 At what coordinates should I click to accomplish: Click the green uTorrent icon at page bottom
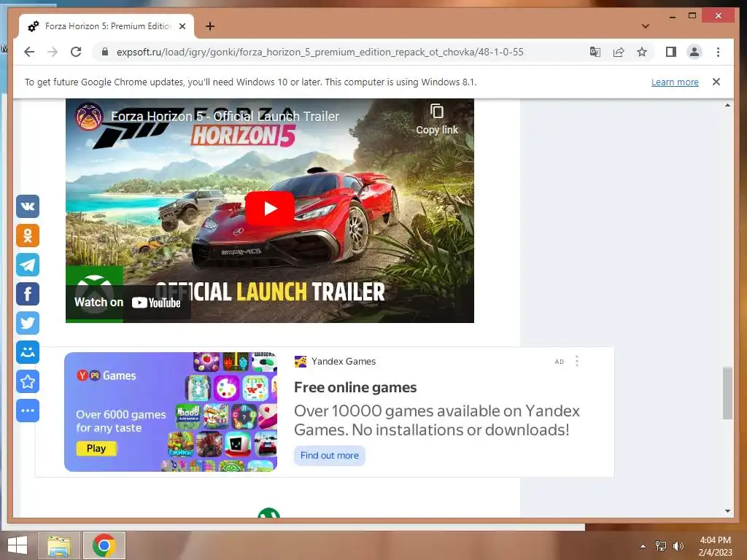click(268, 513)
